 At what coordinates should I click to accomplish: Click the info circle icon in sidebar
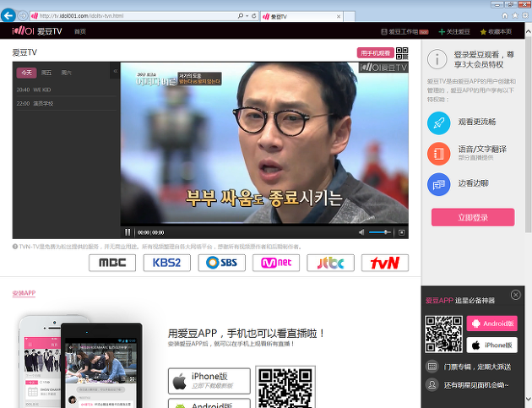[x=437, y=59]
